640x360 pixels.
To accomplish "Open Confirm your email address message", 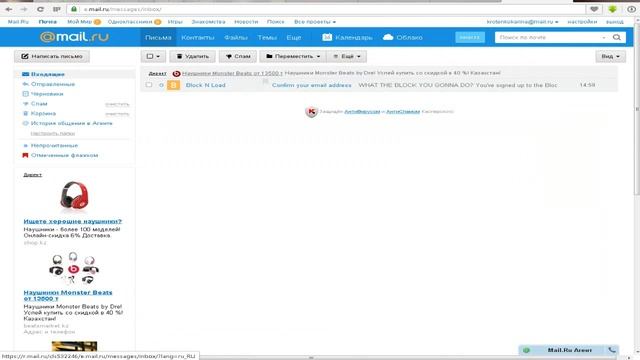I will click(x=311, y=85).
